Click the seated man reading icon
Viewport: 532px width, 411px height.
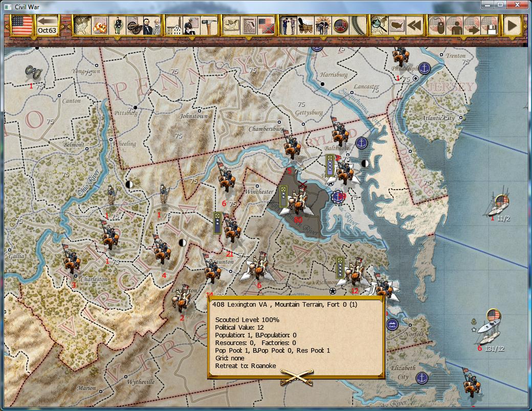tap(191, 25)
